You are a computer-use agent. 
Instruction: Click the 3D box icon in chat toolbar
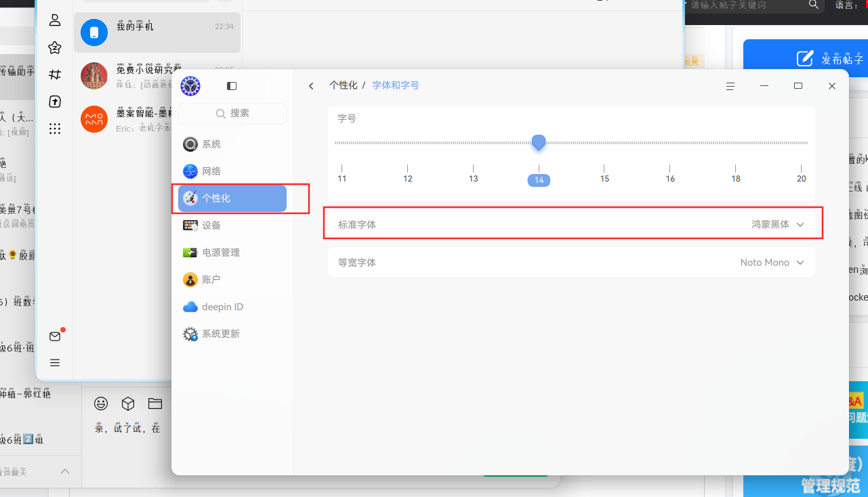[x=128, y=404]
